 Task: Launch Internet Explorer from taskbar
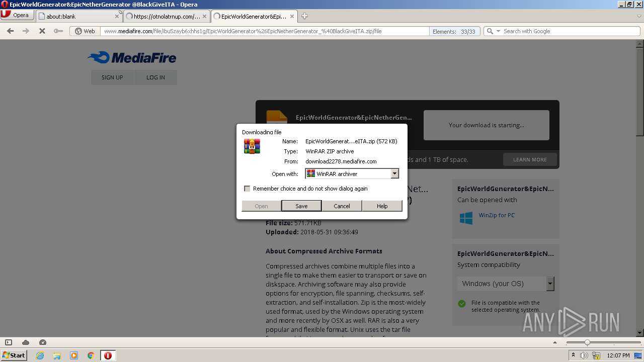(40, 355)
